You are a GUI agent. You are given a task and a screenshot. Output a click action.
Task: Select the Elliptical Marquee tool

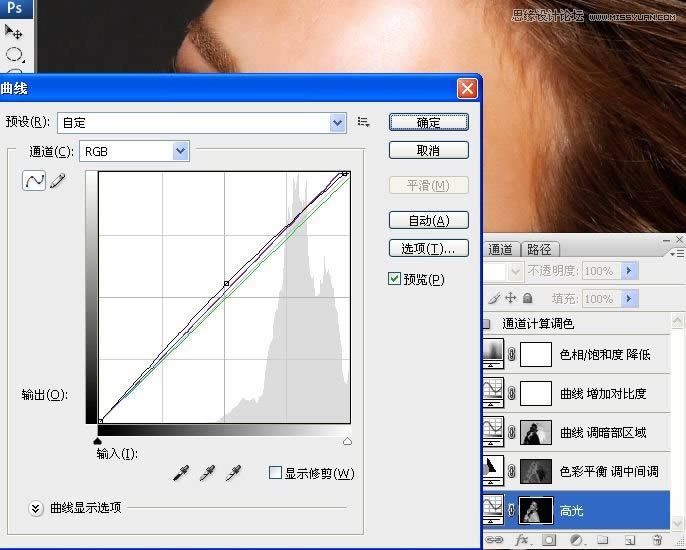[x=14, y=54]
